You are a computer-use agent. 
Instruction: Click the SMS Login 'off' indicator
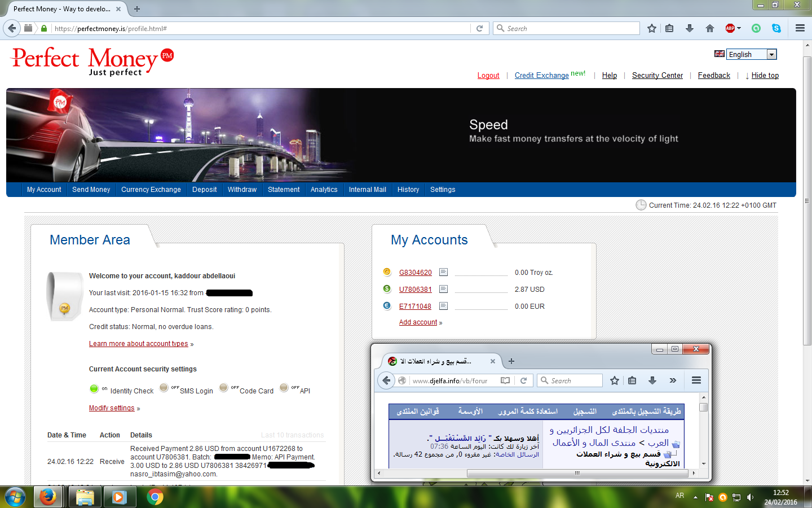[164, 387]
